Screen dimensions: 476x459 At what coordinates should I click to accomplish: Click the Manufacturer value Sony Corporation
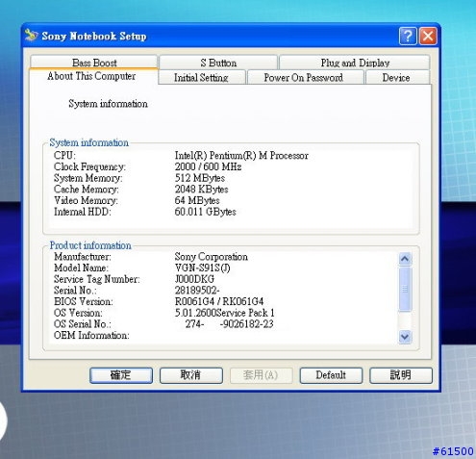(x=212, y=257)
